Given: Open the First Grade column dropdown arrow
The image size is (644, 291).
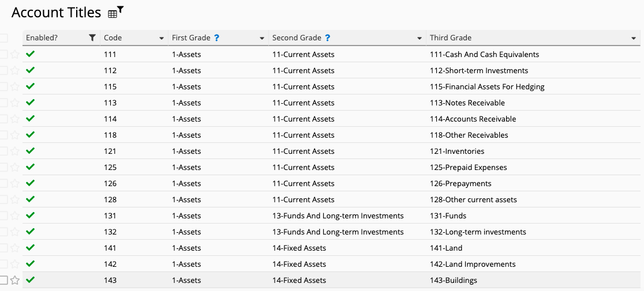Looking at the screenshot, I should pos(261,38).
